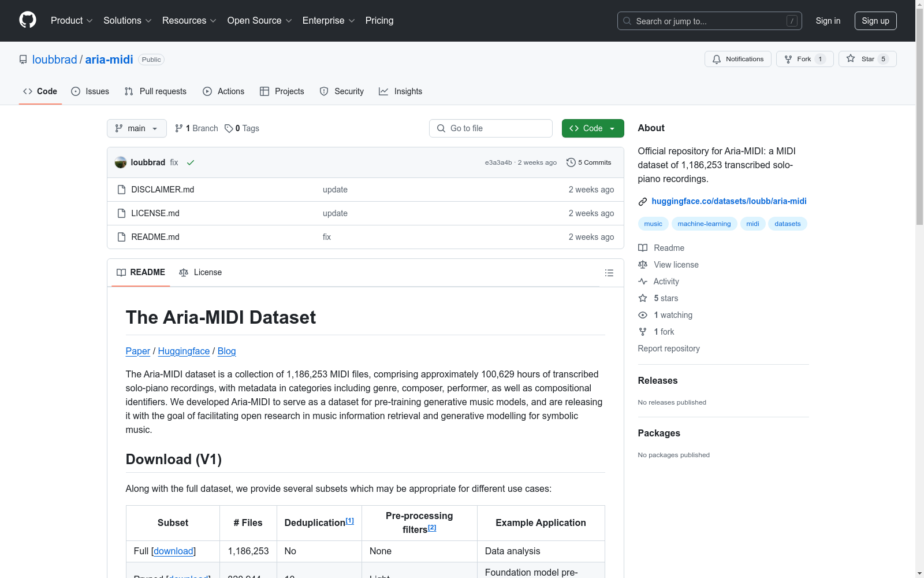The image size is (924, 578).
Task: Switch to the Issues tab
Action: (x=90, y=91)
